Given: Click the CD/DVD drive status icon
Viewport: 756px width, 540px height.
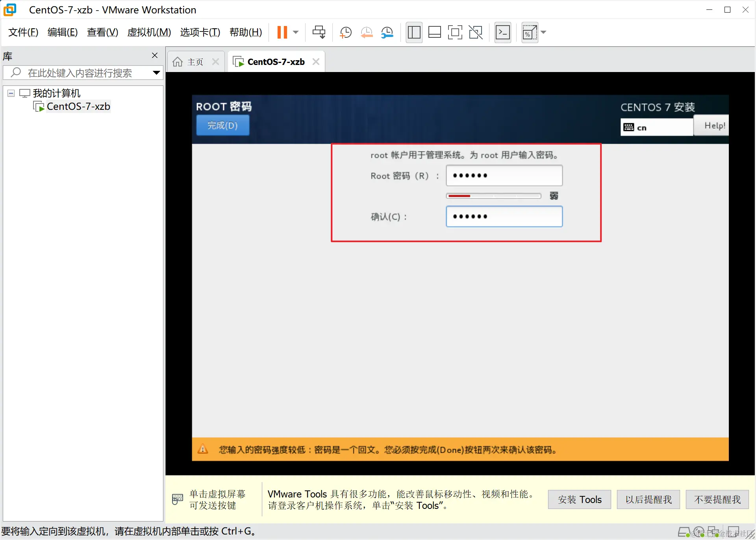Looking at the screenshot, I should pos(699,532).
